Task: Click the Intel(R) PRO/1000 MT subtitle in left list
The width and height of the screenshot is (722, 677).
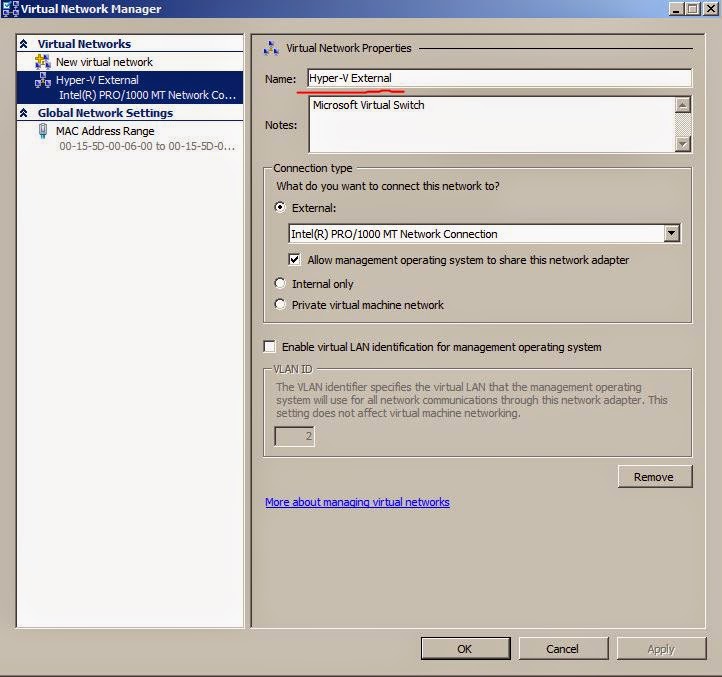Action: 147,95
